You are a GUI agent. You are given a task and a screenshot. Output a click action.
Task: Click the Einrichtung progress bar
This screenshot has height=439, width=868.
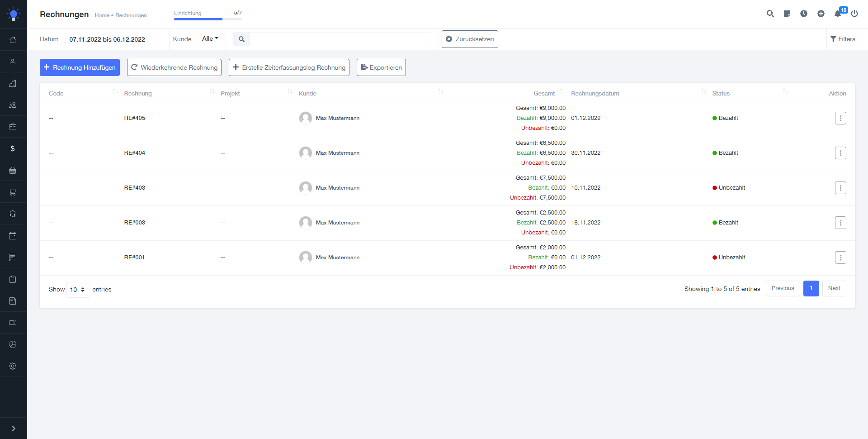(208, 19)
